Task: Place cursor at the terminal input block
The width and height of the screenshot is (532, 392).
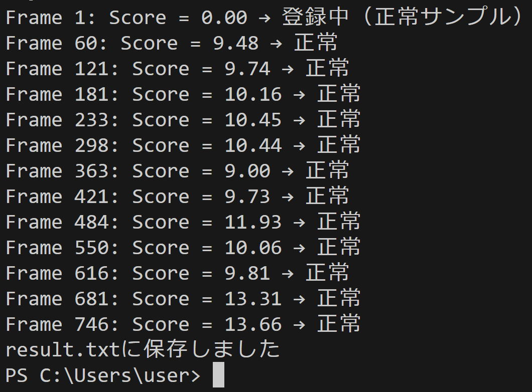Action: pos(218,375)
